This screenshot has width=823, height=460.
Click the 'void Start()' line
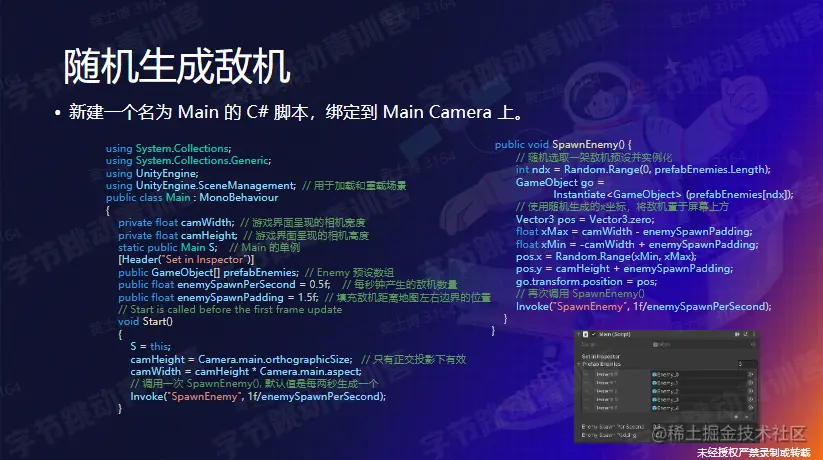pos(145,321)
